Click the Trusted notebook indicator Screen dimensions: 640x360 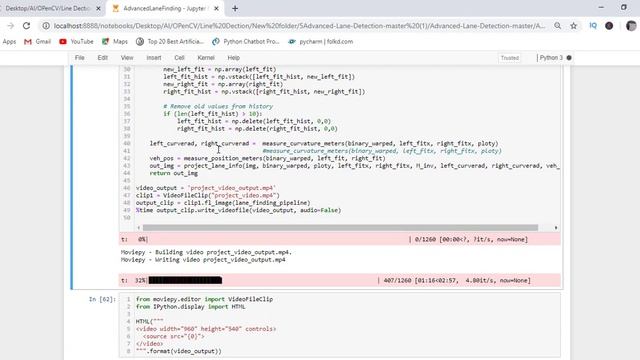point(510,58)
